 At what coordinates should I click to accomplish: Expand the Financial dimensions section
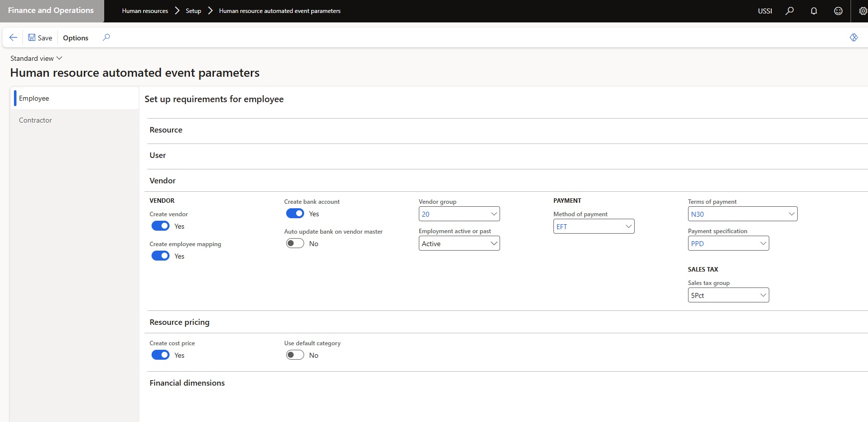(x=187, y=383)
